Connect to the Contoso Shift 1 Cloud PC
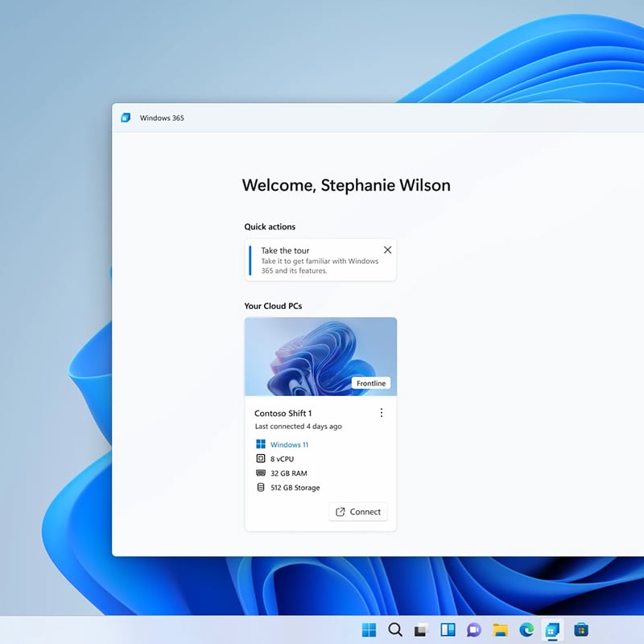644x644 pixels. click(358, 512)
